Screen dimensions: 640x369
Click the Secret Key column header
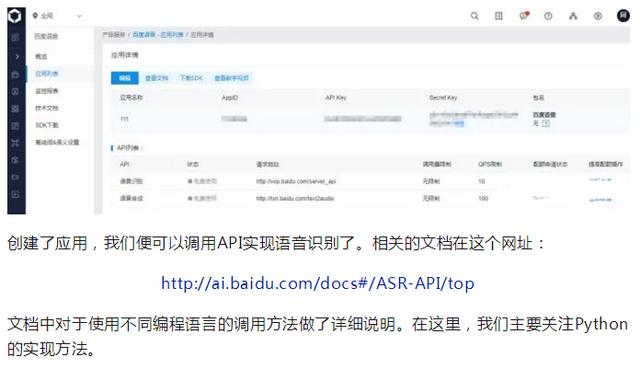pos(443,98)
